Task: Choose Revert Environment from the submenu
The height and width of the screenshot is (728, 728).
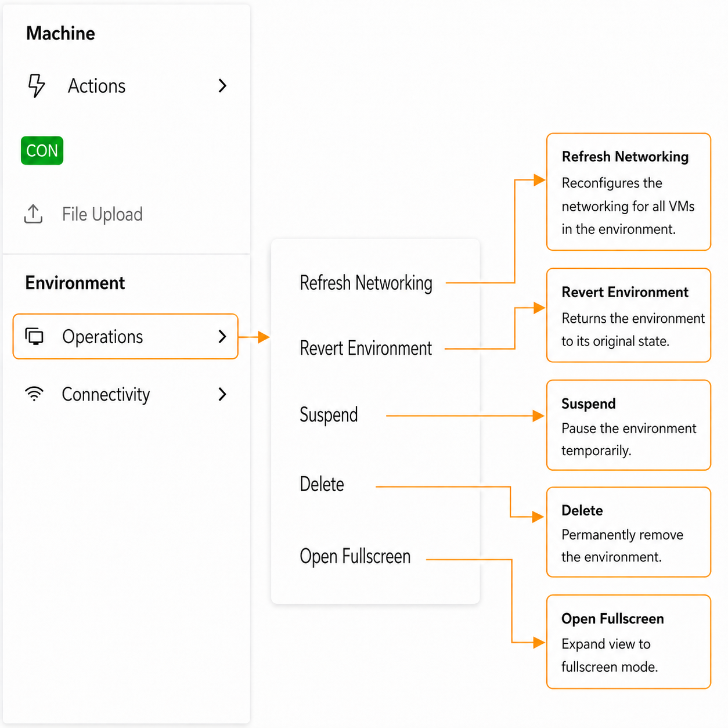Action: [366, 348]
